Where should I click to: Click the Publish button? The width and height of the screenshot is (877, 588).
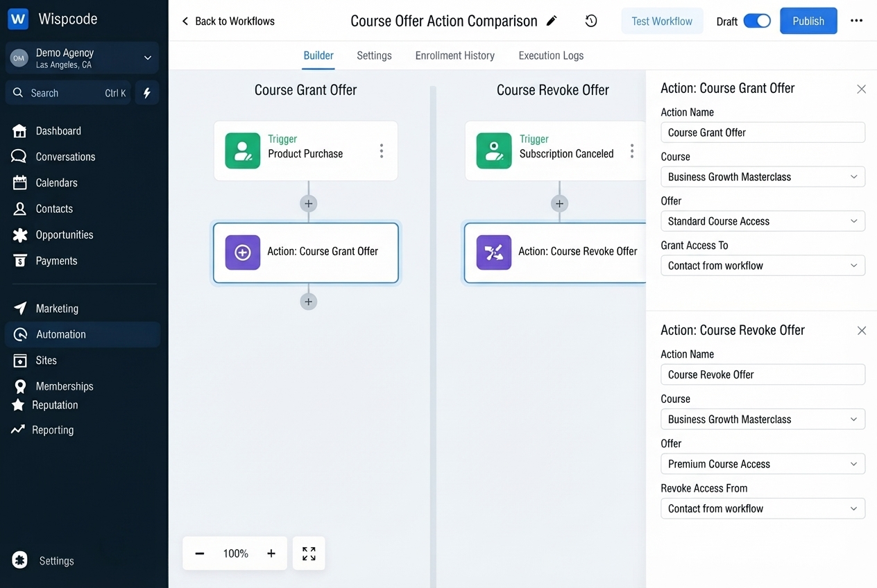pyautogui.click(x=808, y=21)
